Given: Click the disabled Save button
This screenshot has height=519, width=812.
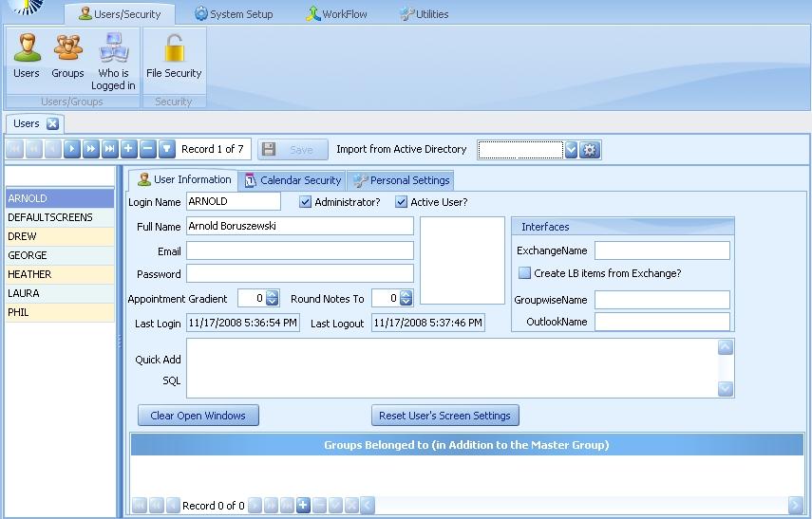Looking at the screenshot, I should [x=293, y=150].
